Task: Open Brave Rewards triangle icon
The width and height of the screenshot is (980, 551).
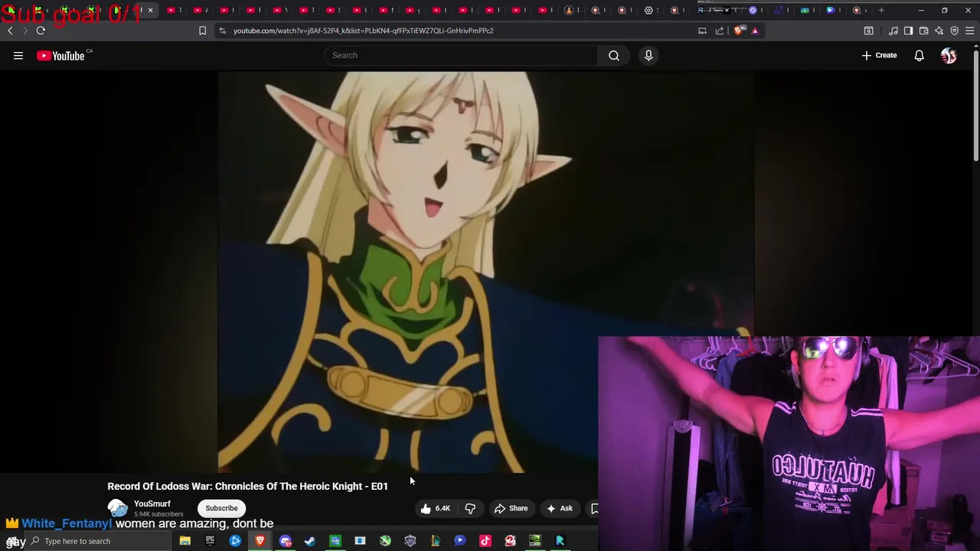Action: click(x=755, y=31)
